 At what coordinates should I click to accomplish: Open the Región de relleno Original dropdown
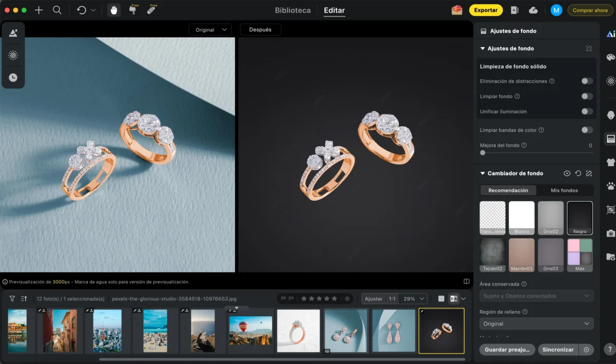(x=536, y=323)
